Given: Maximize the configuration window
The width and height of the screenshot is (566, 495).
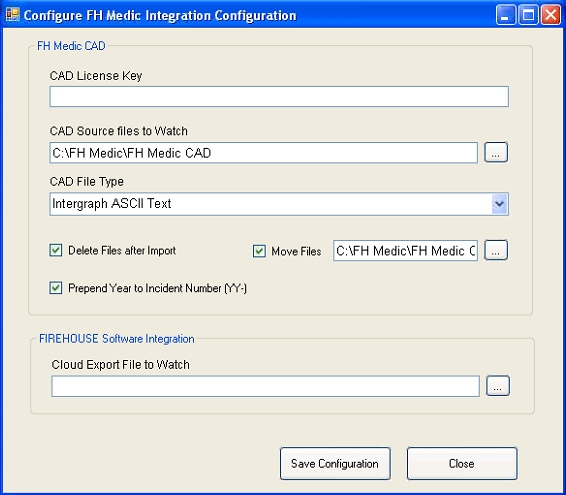Looking at the screenshot, I should coord(528,15).
